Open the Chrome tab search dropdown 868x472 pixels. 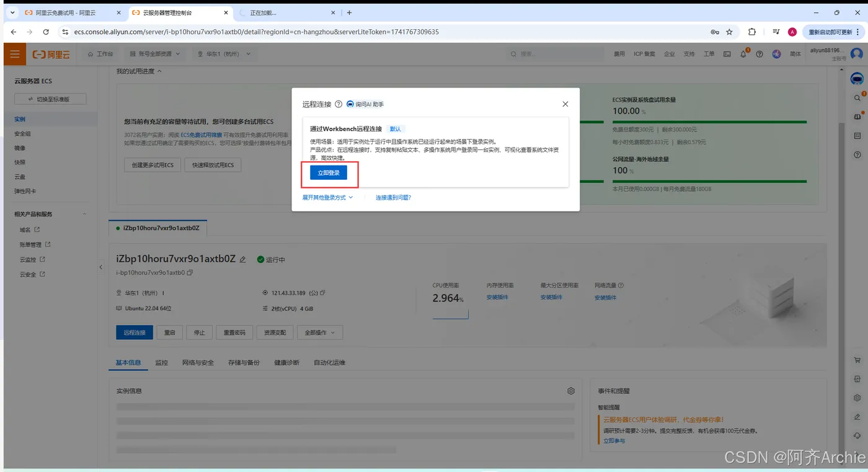[12, 12]
